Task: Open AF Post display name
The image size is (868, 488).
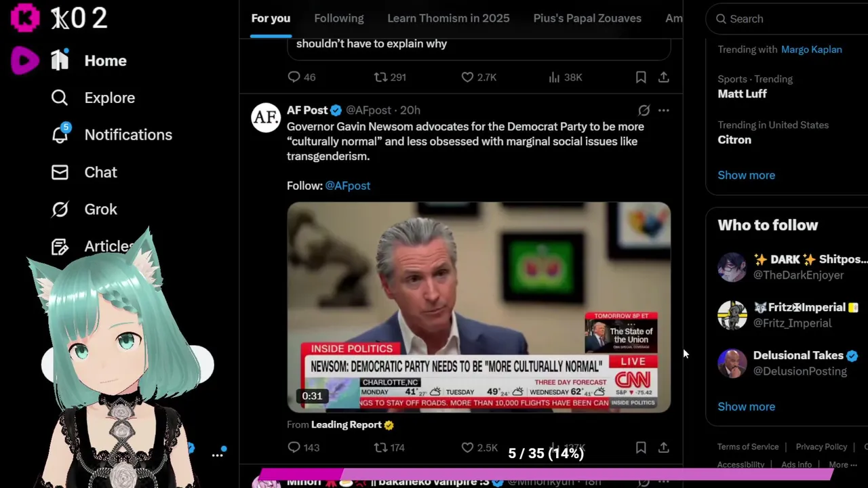Action: point(307,110)
